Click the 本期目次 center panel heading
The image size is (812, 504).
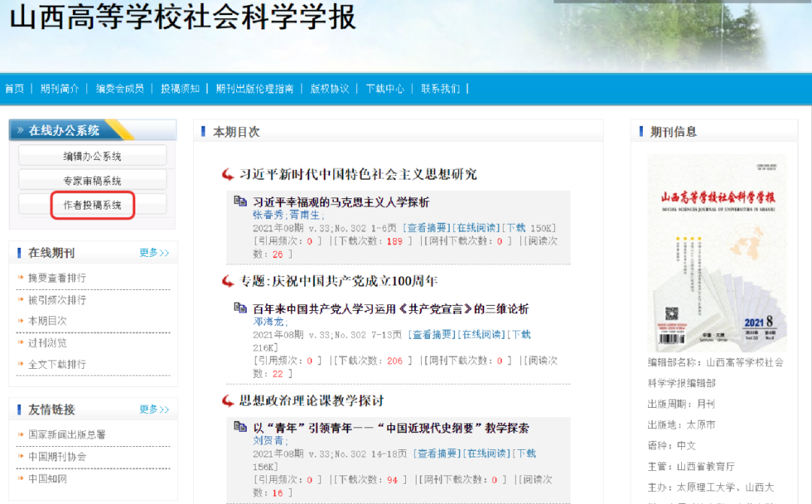[x=236, y=132]
